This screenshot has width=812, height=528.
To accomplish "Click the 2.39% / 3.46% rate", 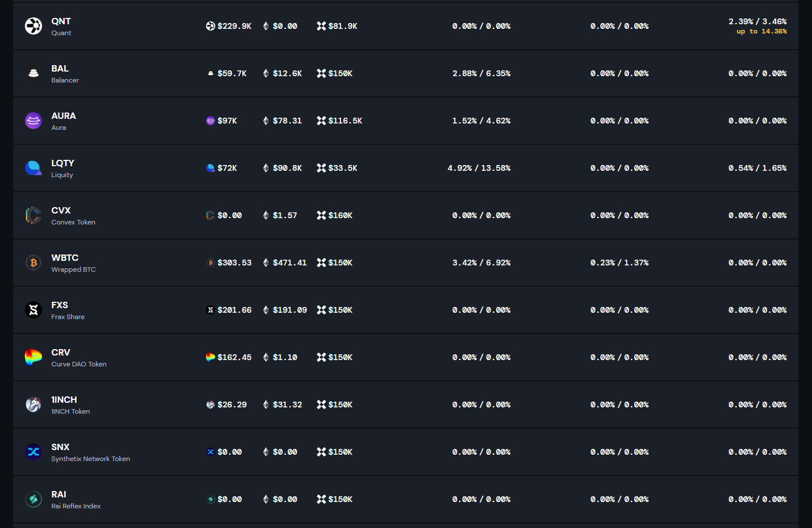I will (x=758, y=21).
